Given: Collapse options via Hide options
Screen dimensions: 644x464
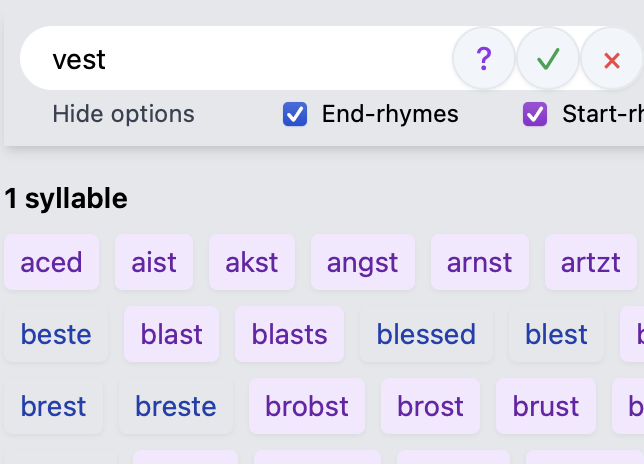Looking at the screenshot, I should tap(124, 114).
